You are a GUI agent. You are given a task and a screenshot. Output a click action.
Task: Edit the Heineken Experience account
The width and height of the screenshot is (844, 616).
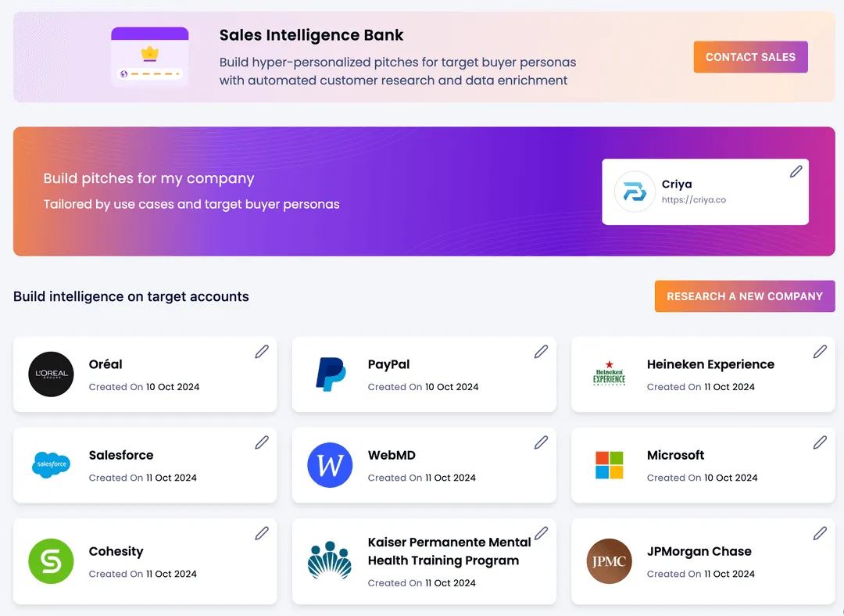[820, 352]
